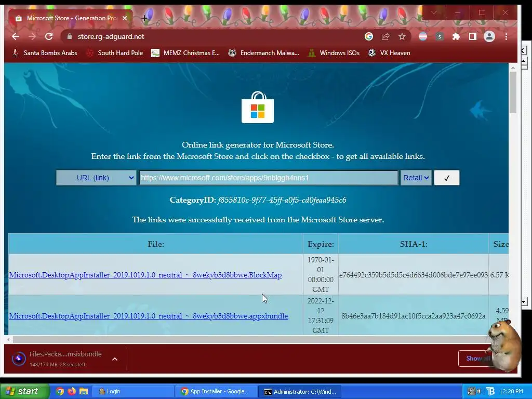Switch to Administrator command prompt window
The width and height of the screenshot is (532, 399).
click(x=300, y=391)
